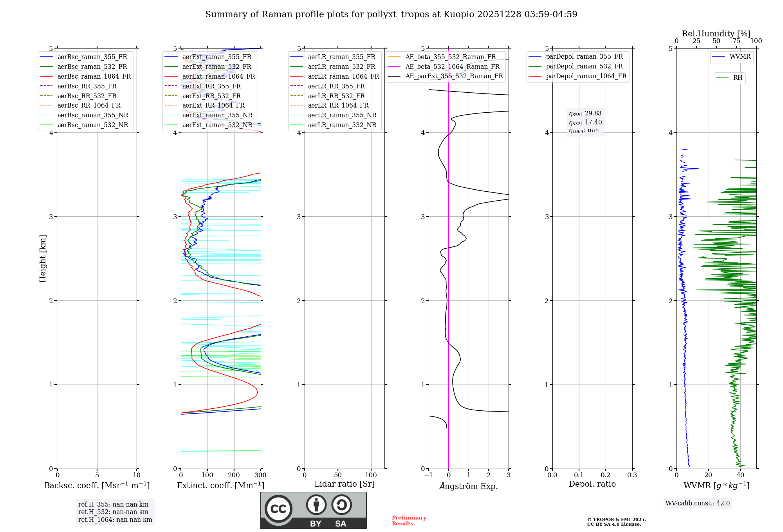The image size is (783, 532).
Task: Click the aerExt_raman_1064_FR legend entry
Action: pos(218,77)
